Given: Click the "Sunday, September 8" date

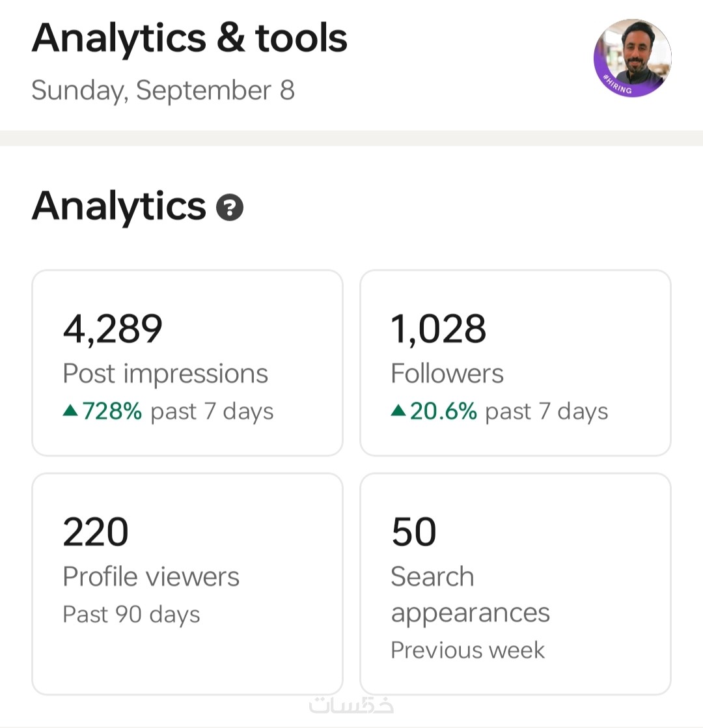Looking at the screenshot, I should [x=163, y=90].
